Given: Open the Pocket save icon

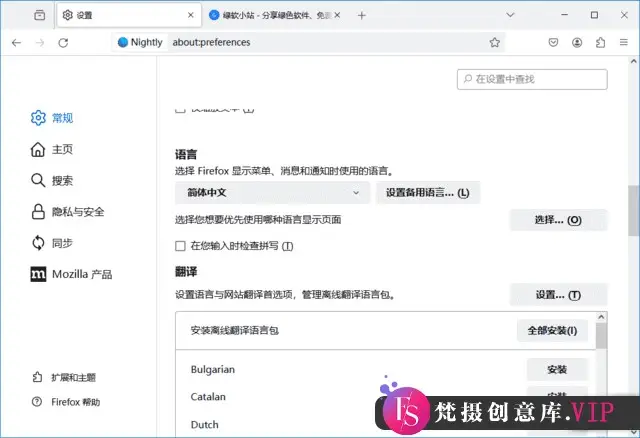Looking at the screenshot, I should coord(553,42).
